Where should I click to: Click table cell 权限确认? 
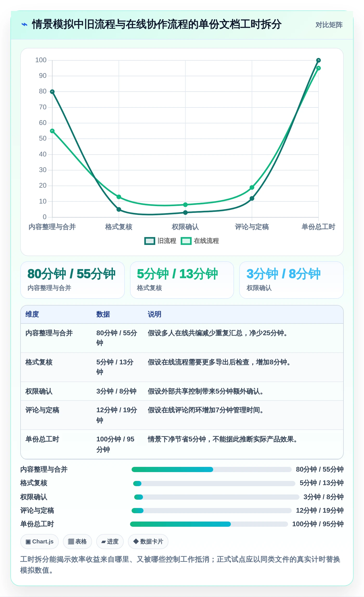tap(39, 391)
